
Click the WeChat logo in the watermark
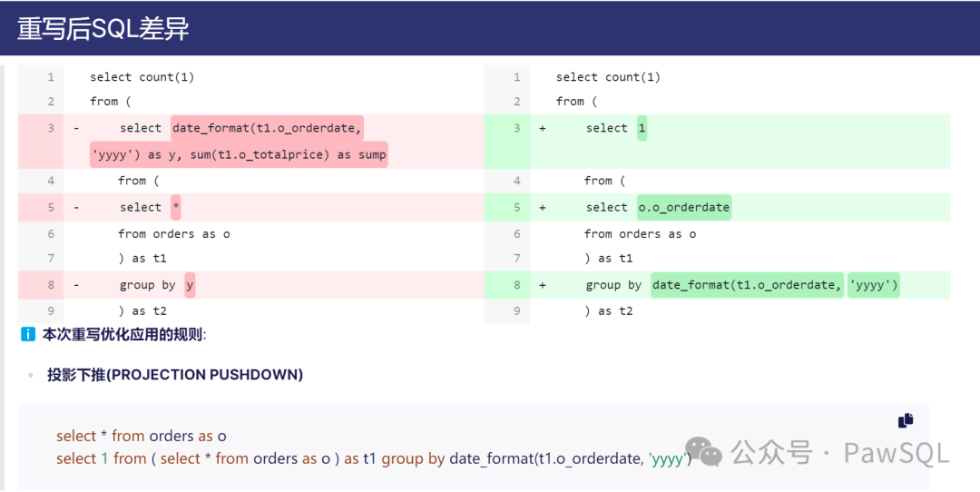click(704, 451)
